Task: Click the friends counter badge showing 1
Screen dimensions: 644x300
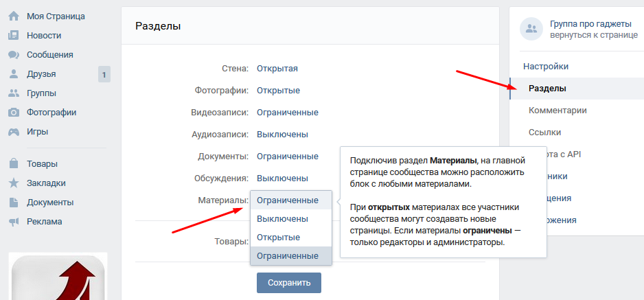Action: pos(104,75)
